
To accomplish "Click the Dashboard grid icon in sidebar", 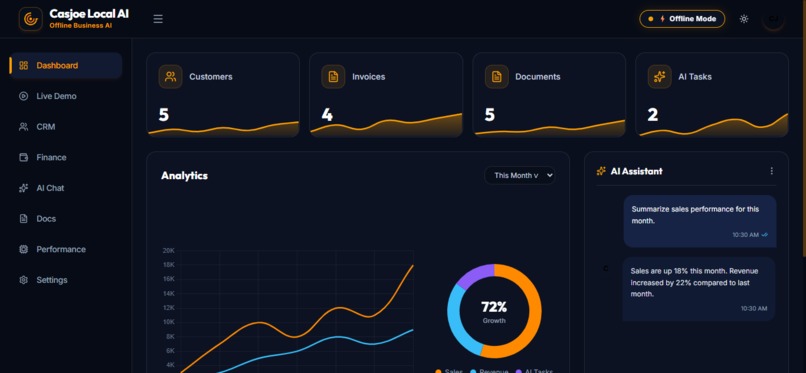I will [23, 65].
